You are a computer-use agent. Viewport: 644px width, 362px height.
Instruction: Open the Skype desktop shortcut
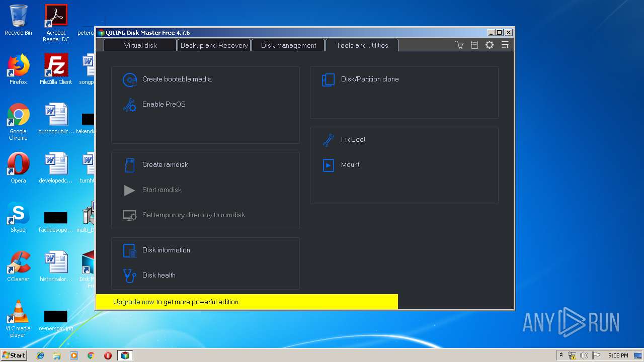pos(18,217)
